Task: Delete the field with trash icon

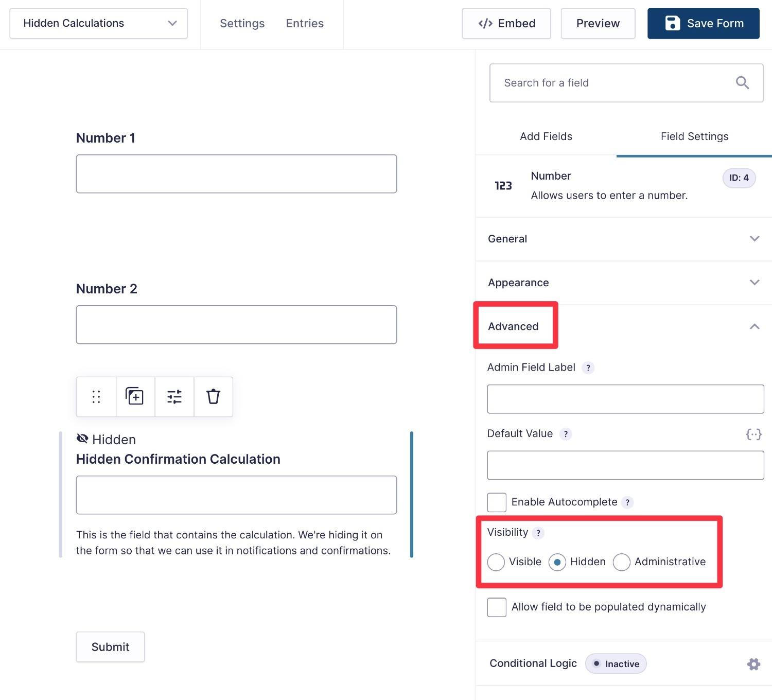Action: 213,397
